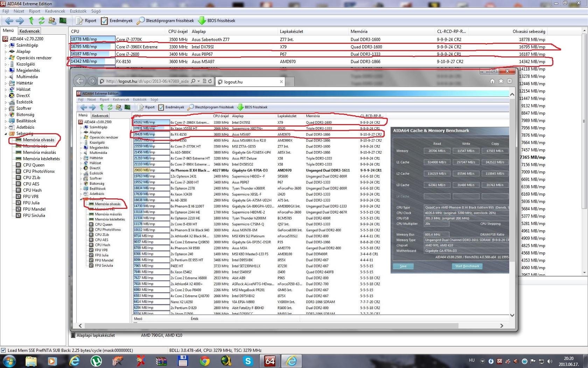Click BIOS frissítések in the main AIDA64 toolbar
The image size is (588, 368).
click(217, 21)
